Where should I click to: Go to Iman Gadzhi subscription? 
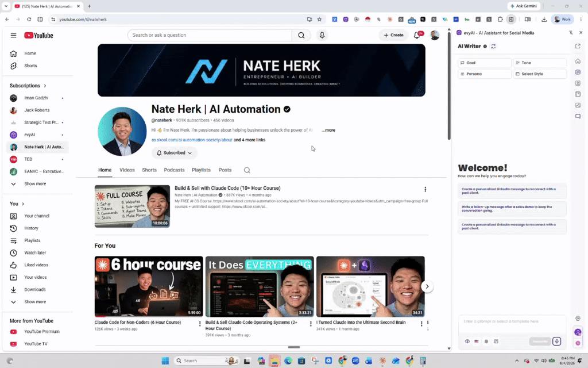point(37,98)
